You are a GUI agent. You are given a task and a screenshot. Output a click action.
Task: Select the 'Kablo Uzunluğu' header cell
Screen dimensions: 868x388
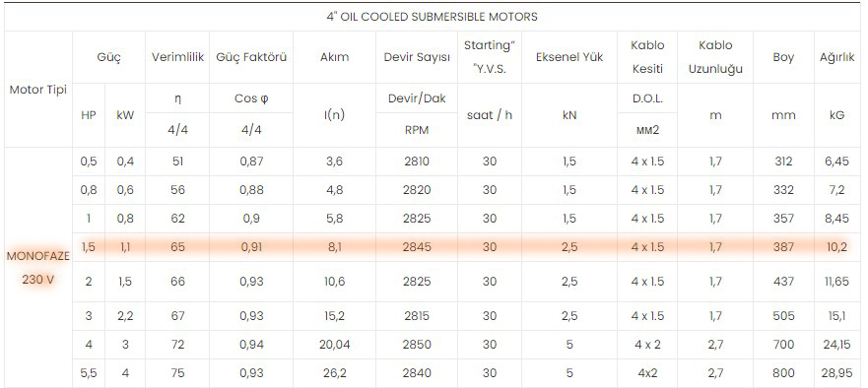[x=715, y=57]
